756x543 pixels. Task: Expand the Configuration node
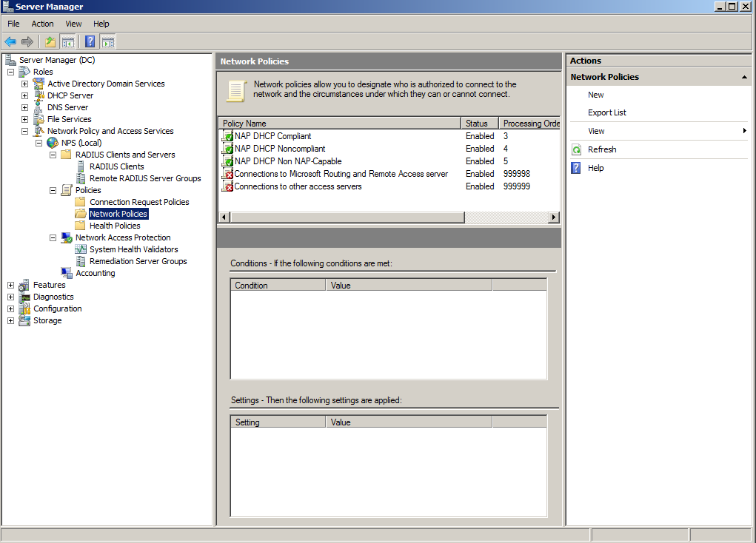coord(10,308)
